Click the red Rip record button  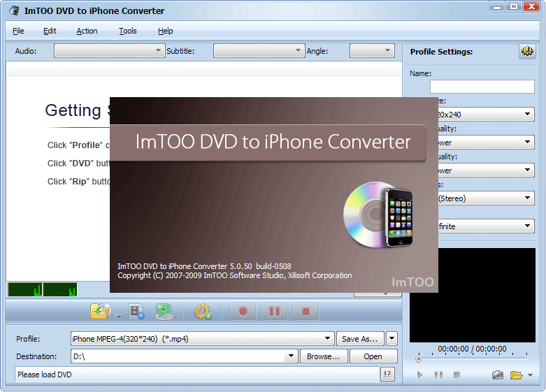pos(243,311)
